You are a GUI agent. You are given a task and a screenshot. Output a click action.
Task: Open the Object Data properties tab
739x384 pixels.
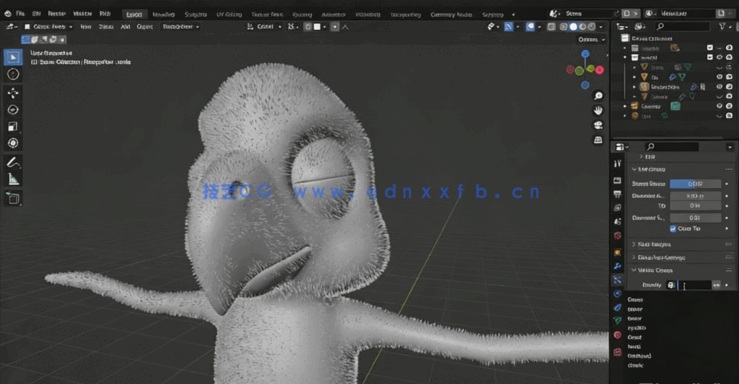click(617, 321)
